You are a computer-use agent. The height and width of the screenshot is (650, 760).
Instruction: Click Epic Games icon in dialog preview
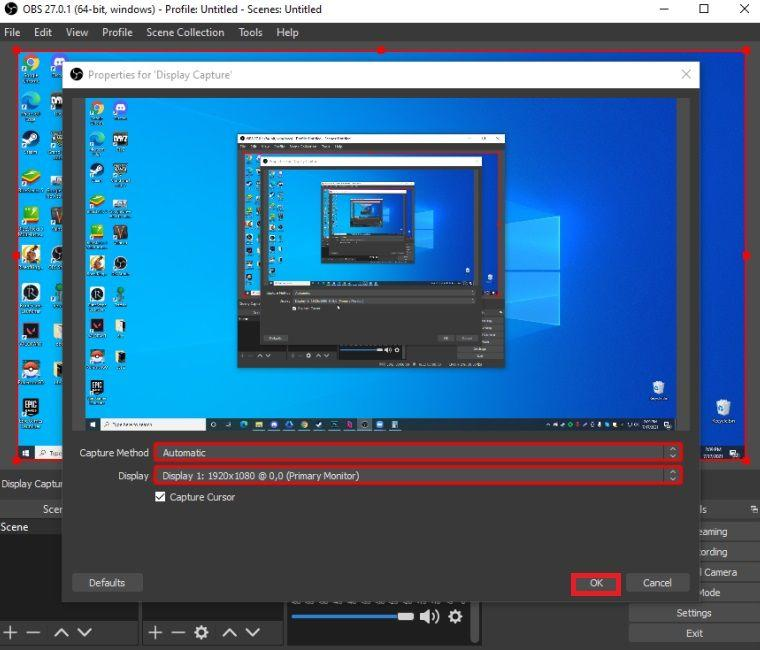[x=97, y=387]
